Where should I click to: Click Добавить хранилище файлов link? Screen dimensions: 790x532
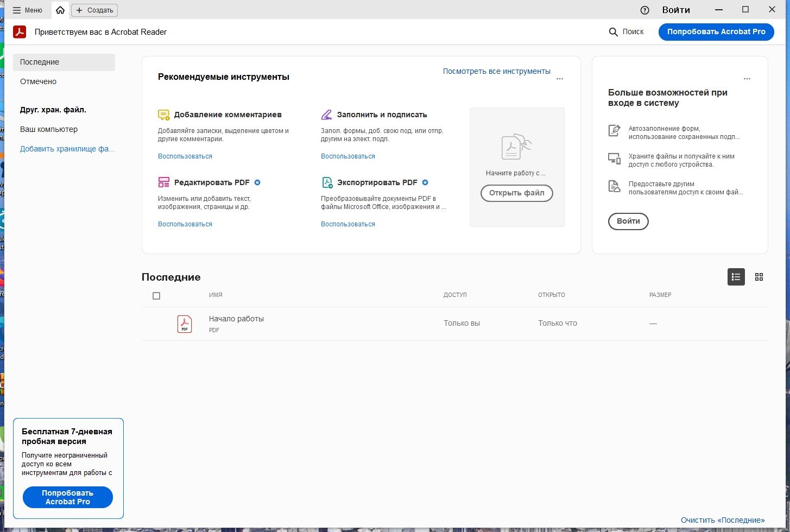point(67,149)
